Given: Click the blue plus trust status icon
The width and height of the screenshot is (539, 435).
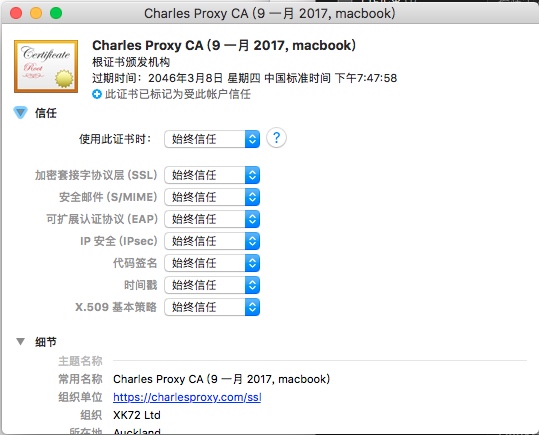Looking at the screenshot, I should [97, 94].
